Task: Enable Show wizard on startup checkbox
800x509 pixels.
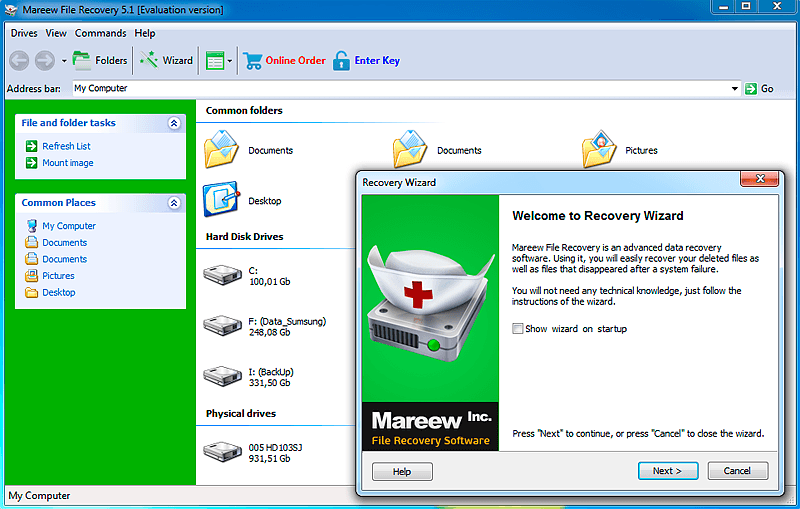Action: pos(517,329)
